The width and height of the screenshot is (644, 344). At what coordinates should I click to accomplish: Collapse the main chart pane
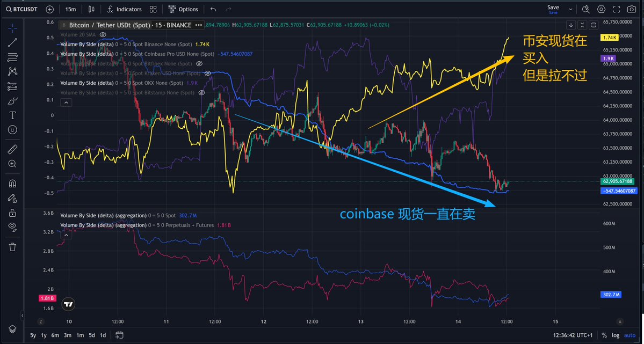click(582, 25)
